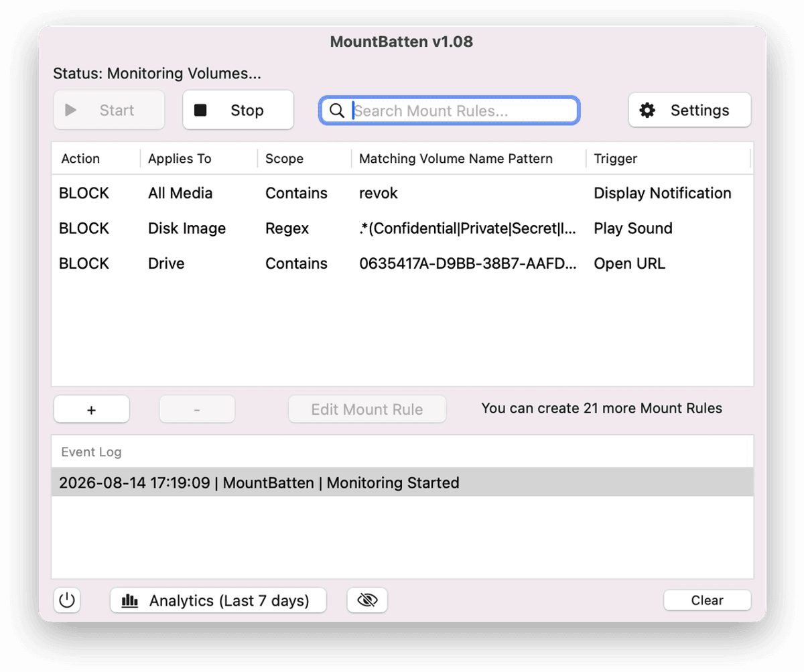Toggle the crossed-eye visibility button
Image resolution: width=804 pixels, height=672 pixels.
pyautogui.click(x=367, y=600)
